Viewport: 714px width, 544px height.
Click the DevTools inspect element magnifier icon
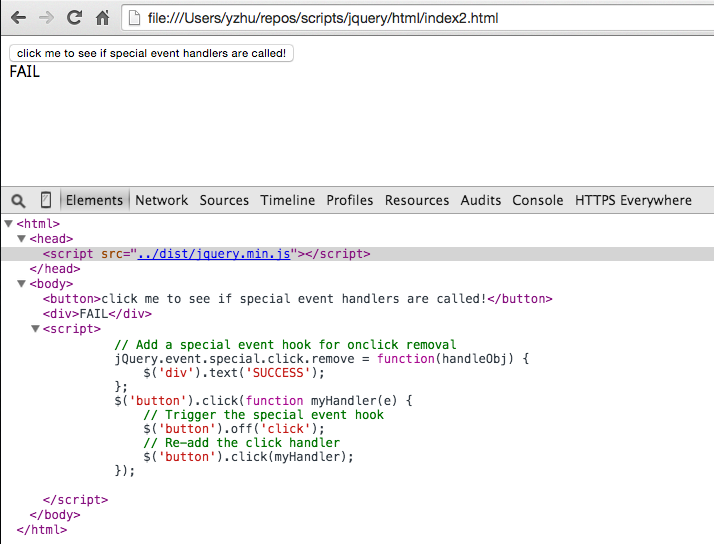(18, 200)
